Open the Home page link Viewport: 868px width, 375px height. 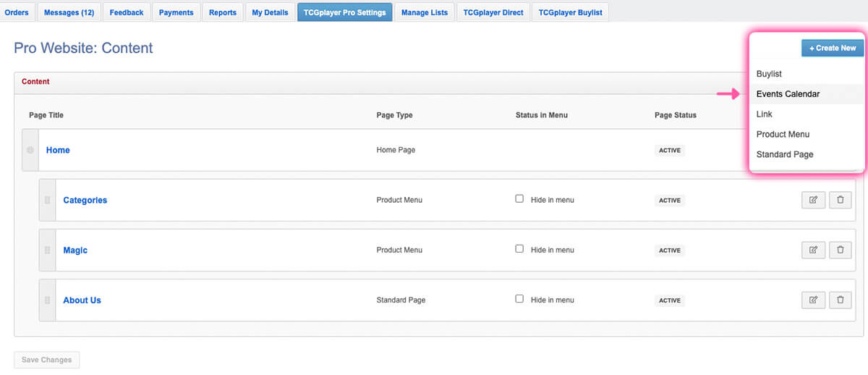[58, 150]
